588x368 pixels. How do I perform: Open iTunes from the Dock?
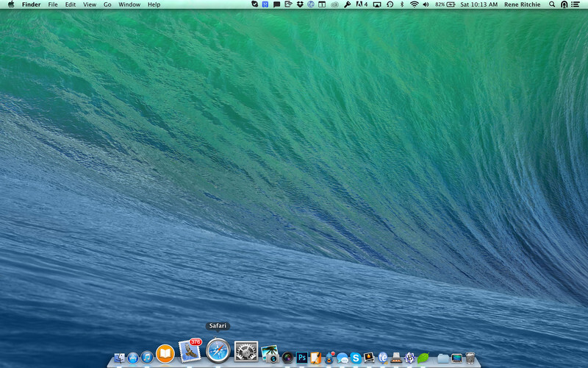(x=147, y=358)
